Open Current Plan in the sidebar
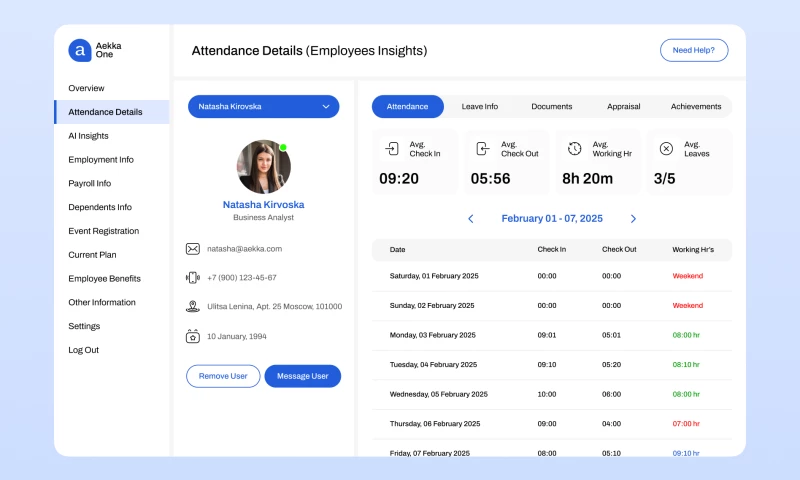 pos(92,255)
